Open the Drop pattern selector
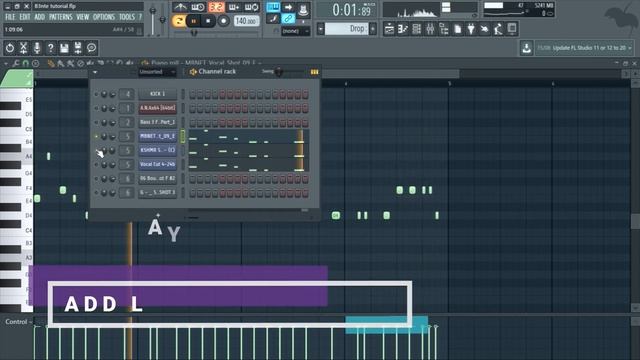Image resolution: width=640 pixels, height=360 pixels. coord(347,29)
